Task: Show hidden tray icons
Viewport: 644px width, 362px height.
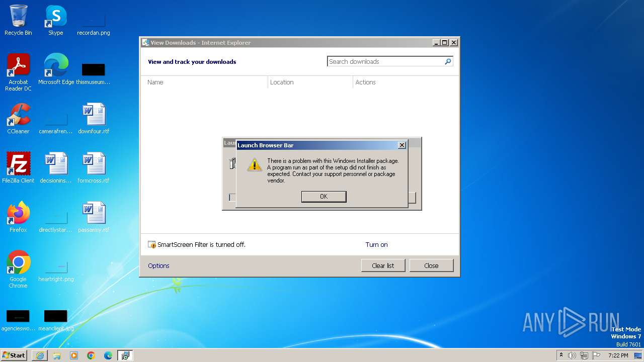Action: point(561,355)
